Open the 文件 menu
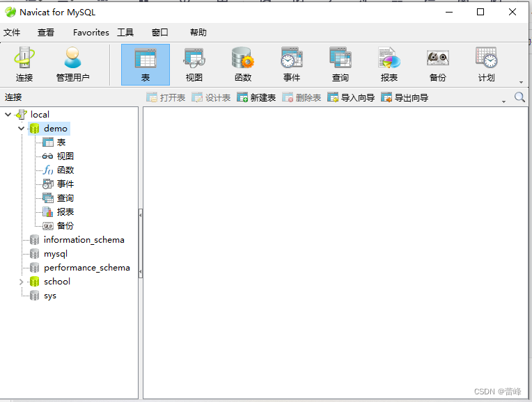 tap(12, 33)
